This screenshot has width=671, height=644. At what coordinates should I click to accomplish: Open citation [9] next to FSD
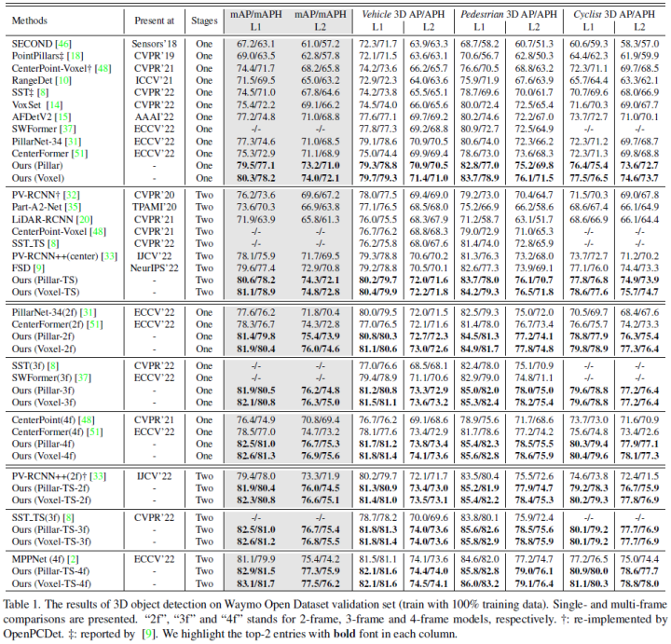(x=39, y=268)
